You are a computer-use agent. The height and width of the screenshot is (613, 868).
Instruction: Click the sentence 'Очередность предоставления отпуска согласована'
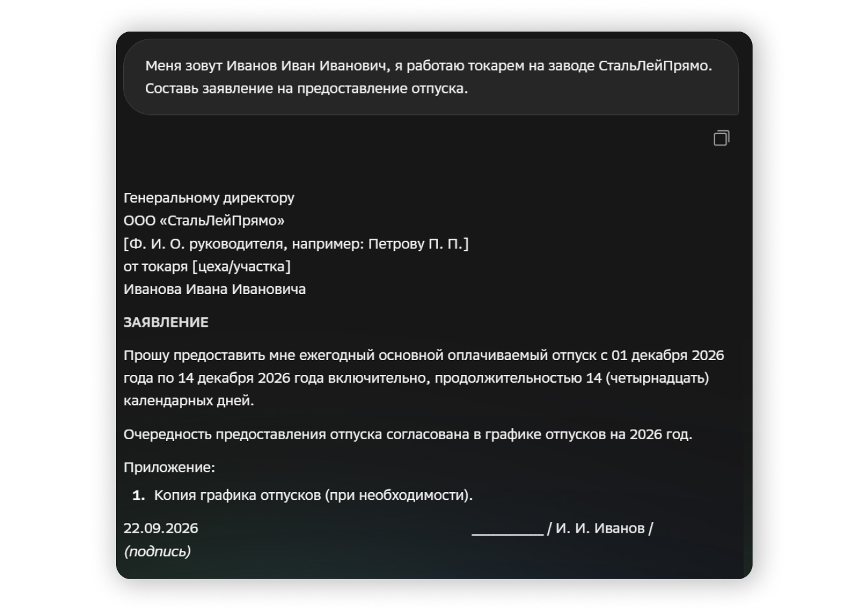click(x=408, y=434)
